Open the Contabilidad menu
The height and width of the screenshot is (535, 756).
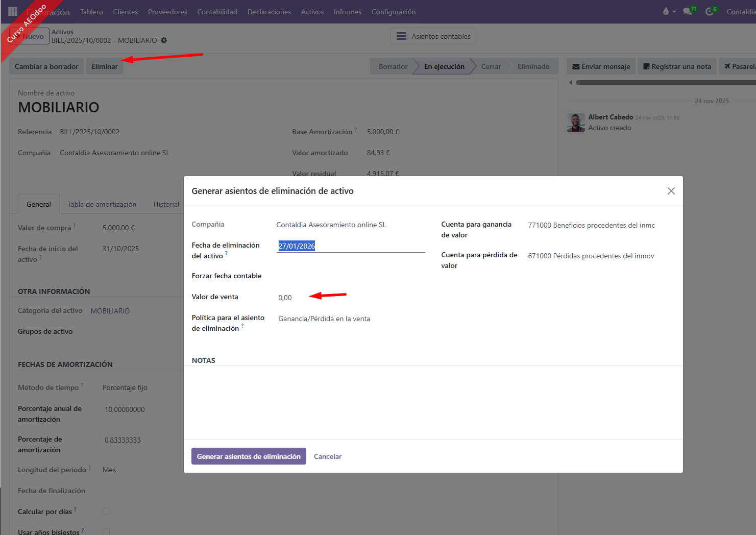(217, 12)
